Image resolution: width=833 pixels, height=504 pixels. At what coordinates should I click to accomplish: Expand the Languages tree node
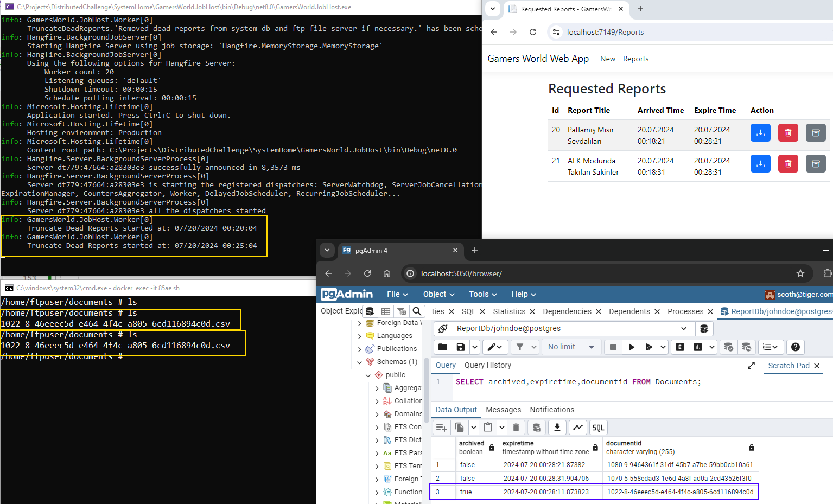(x=359, y=336)
